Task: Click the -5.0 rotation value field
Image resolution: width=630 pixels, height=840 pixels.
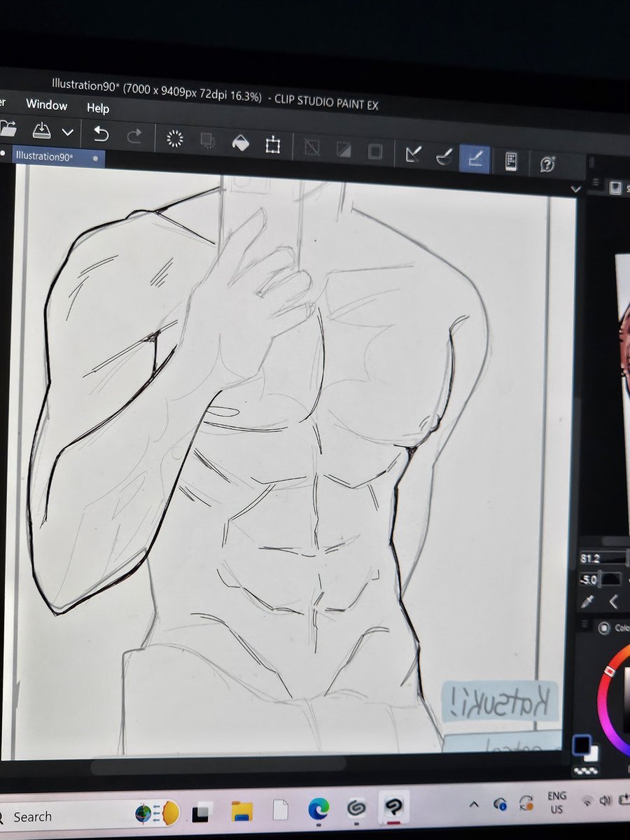Action: [589, 580]
